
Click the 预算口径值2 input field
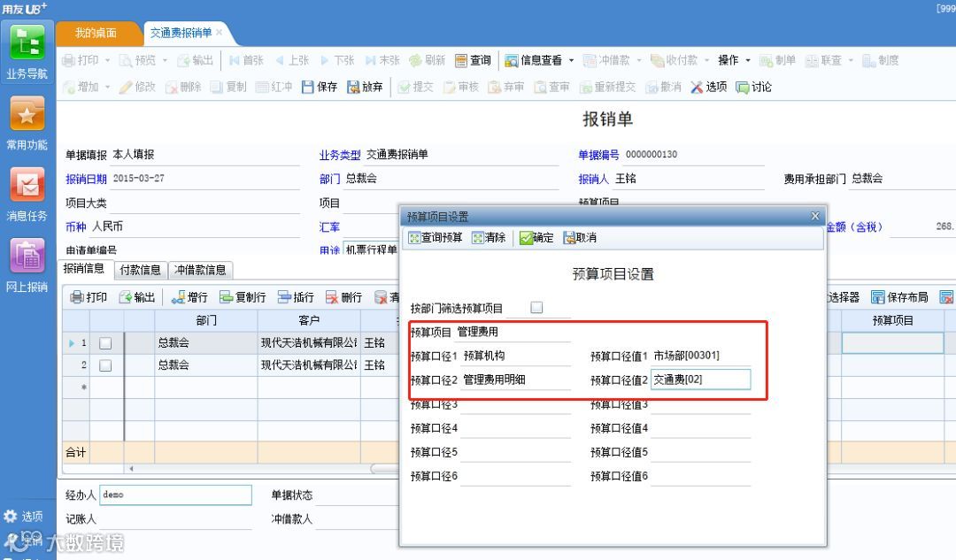point(700,380)
